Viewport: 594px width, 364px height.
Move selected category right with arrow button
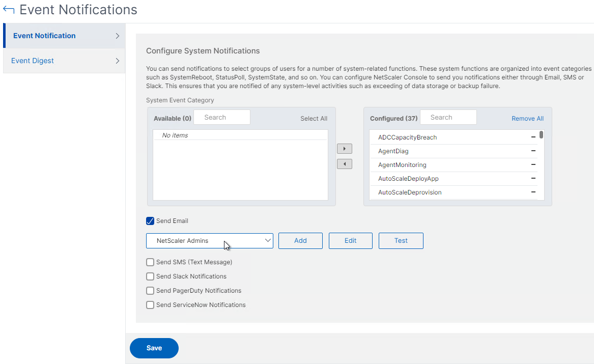pos(345,149)
